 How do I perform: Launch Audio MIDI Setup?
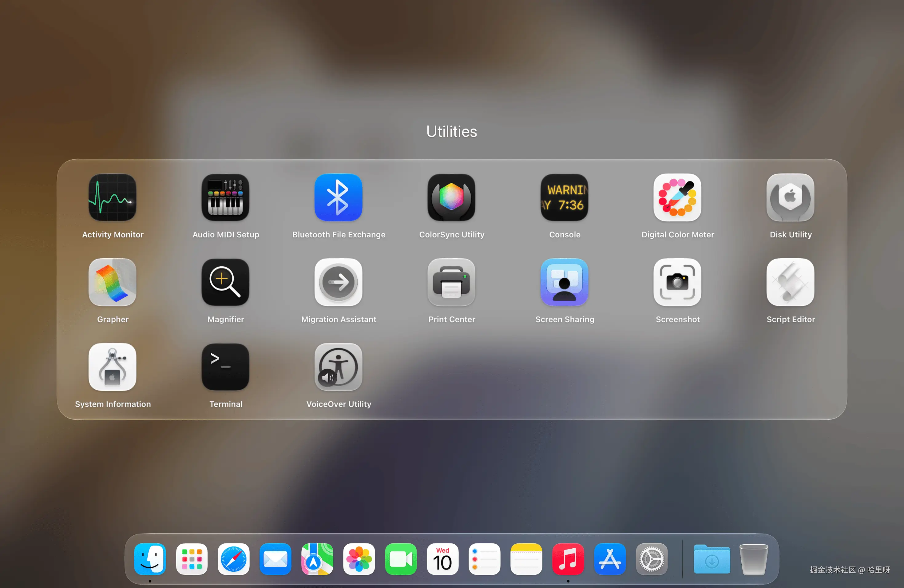[226, 197]
